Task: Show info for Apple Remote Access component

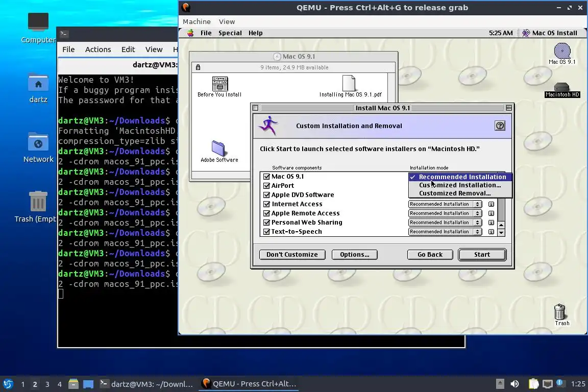Action: click(x=491, y=213)
